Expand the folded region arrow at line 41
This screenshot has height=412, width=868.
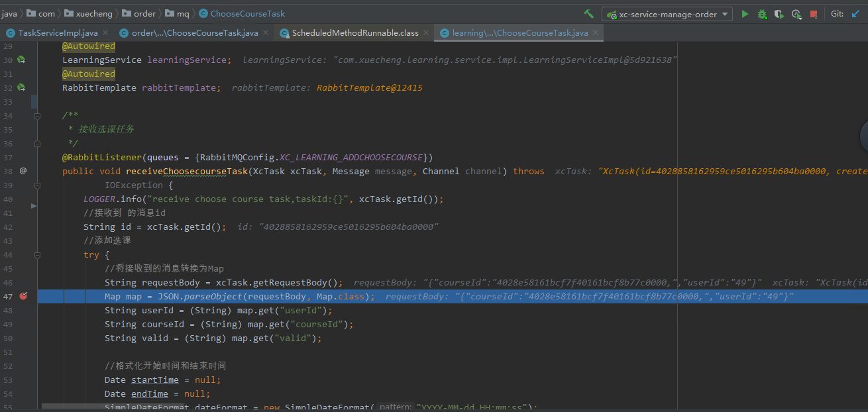pyautogui.click(x=34, y=206)
